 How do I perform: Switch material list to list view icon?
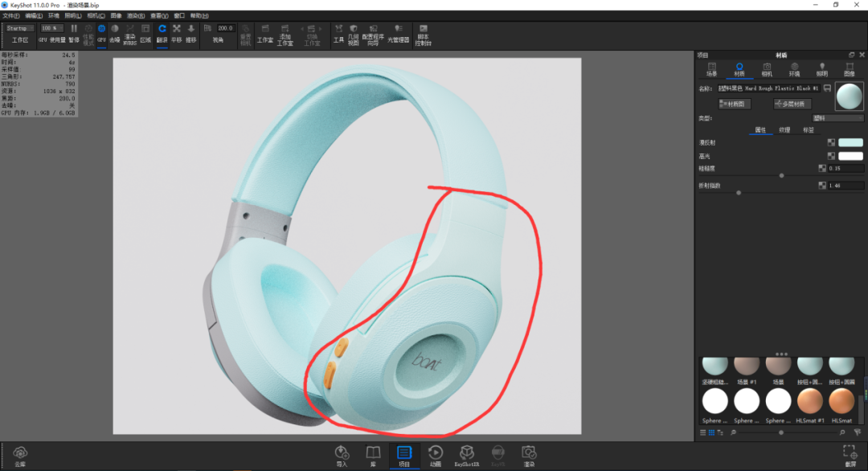click(703, 432)
